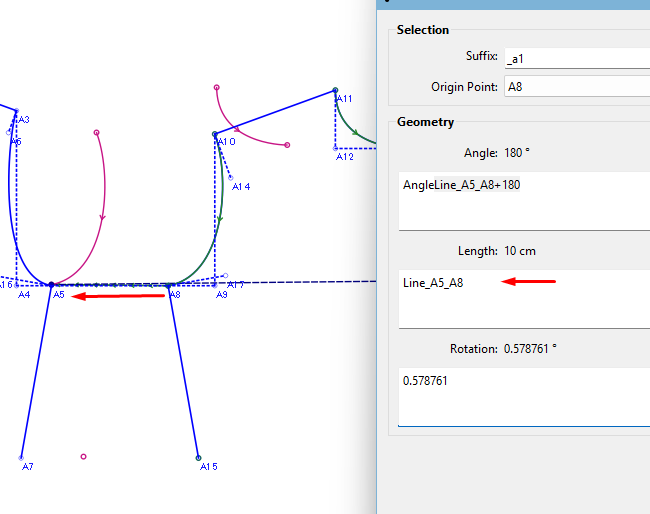Click point A14 control handle
The height and width of the screenshot is (514, 650).
click(230, 178)
